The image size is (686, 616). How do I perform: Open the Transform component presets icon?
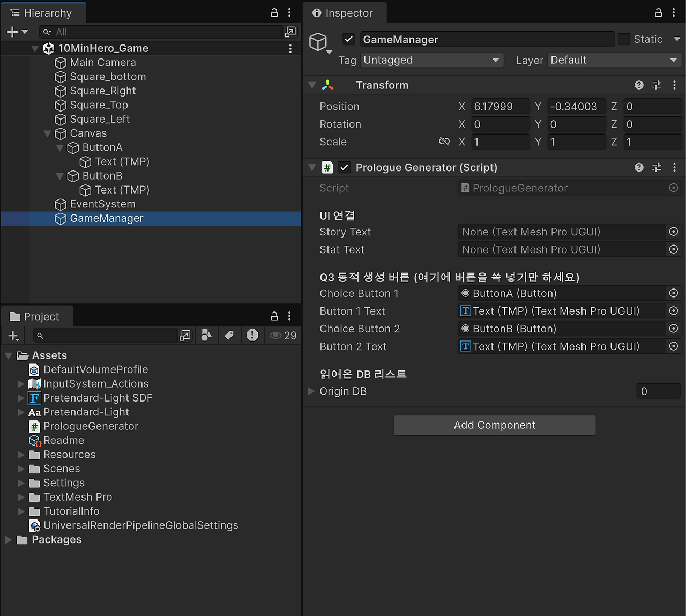coord(657,85)
